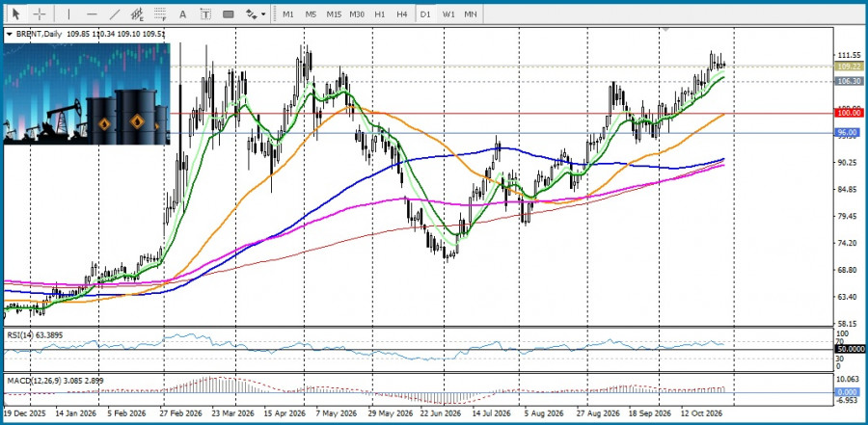Activate the crosshair tool
This screenshot has width=868, height=425.
pos(40,13)
